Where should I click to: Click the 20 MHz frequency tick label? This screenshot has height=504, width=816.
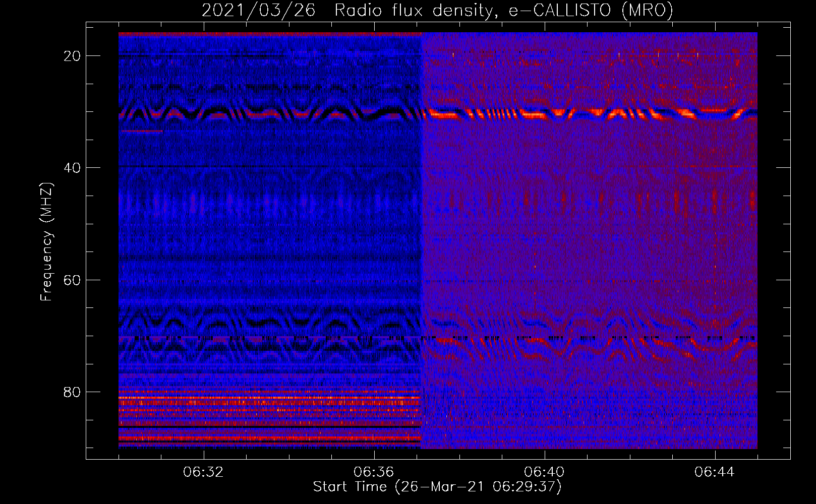coord(72,56)
